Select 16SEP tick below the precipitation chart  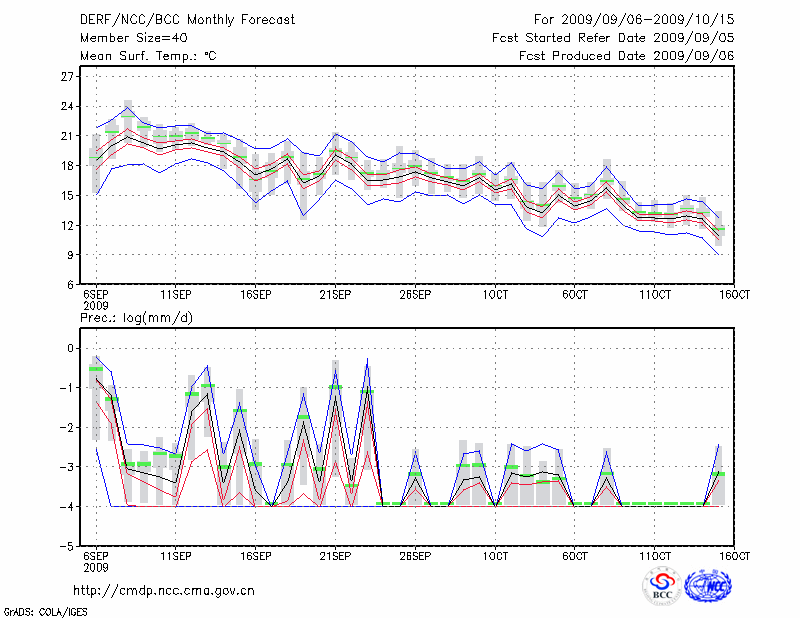(x=255, y=556)
